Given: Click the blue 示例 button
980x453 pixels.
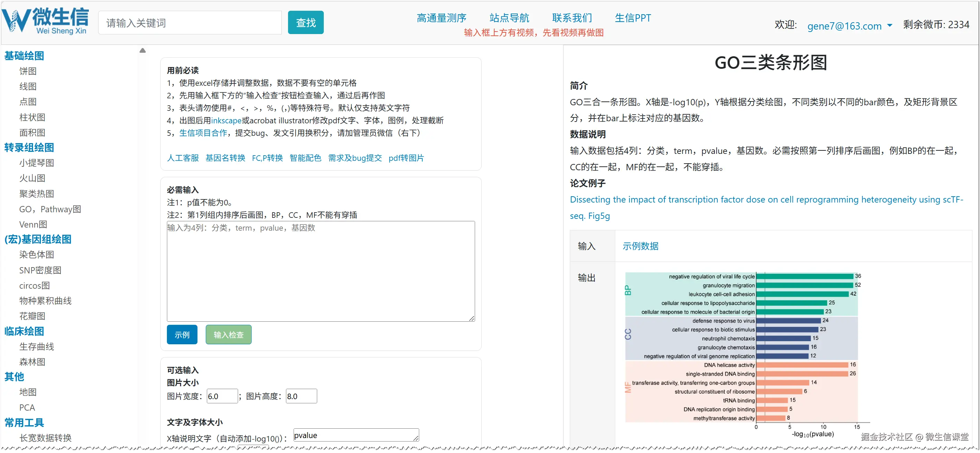Looking at the screenshot, I should 182,335.
